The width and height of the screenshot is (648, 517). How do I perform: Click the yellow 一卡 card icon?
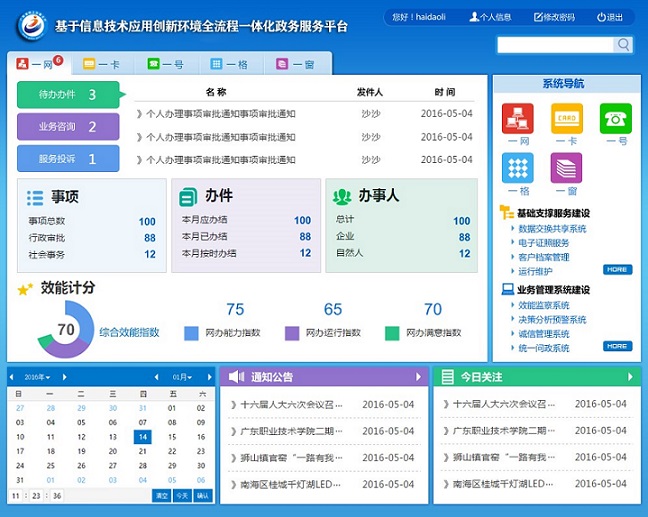coord(567,119)
